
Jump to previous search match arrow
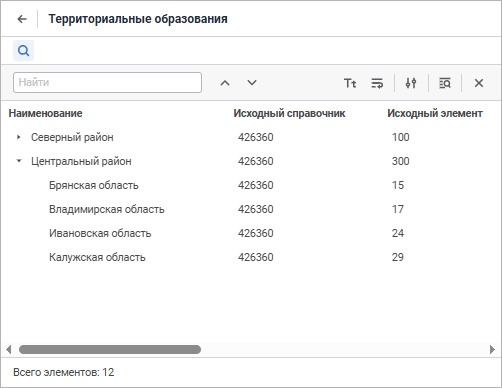(225, 83)
